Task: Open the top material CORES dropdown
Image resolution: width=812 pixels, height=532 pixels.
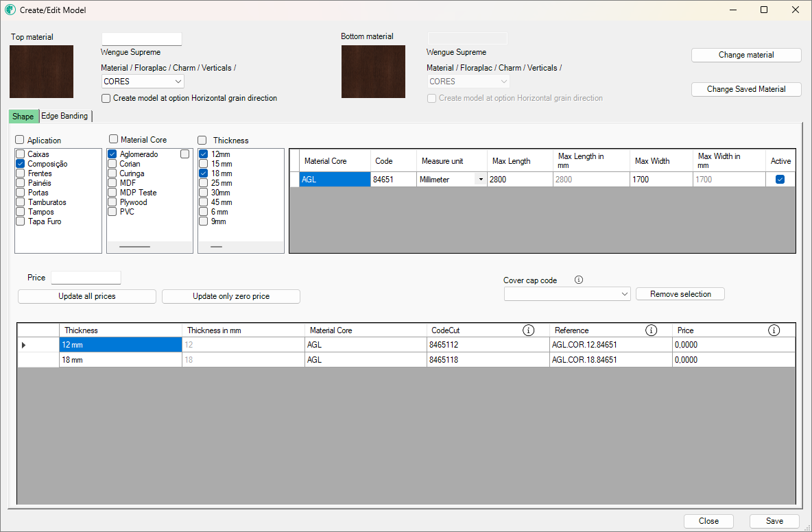Action: click(143, 82)
